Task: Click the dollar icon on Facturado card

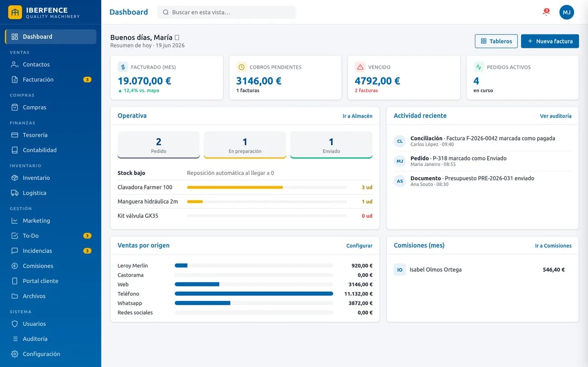Action: pos(123,67)
